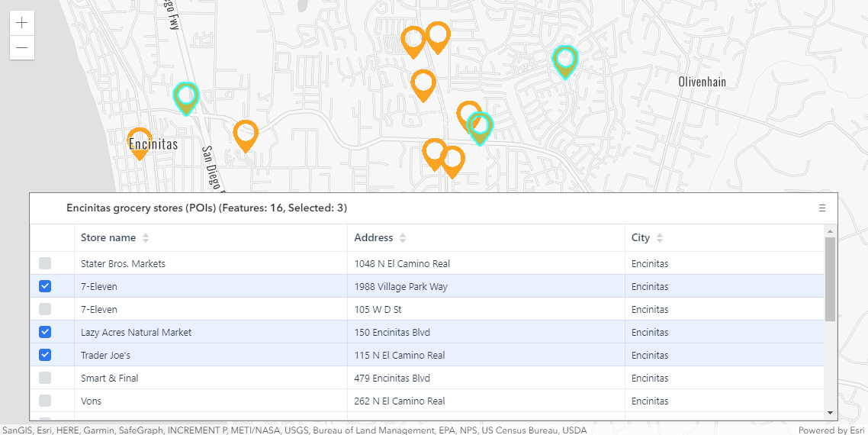Uncheck the Lazy Acres Natural Market row
The width and height of the screenshot is (868, 435).
point(45,332)
